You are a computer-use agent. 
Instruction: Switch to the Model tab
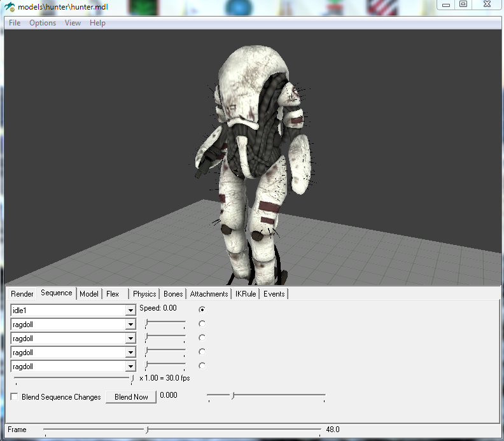click(89, 294)
